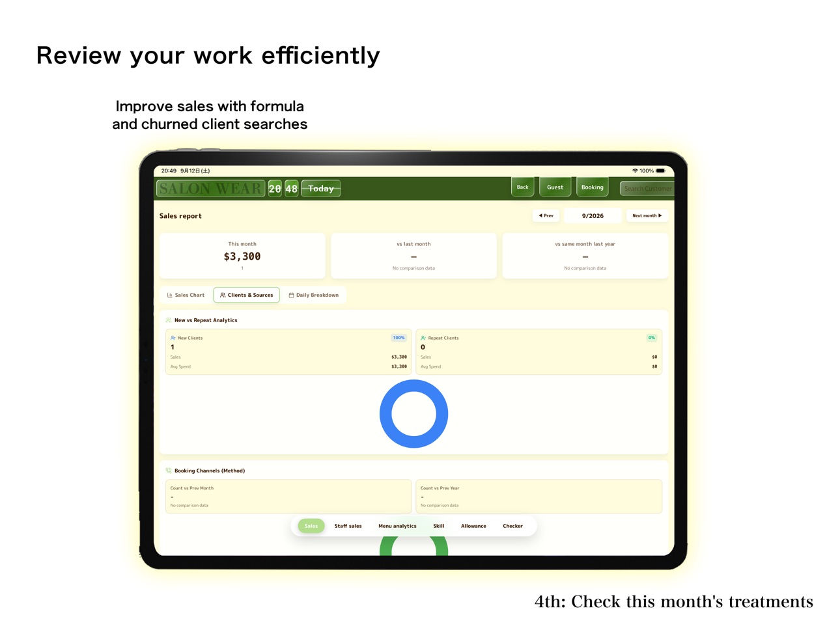The width and height of the screenshot is (840, 630).
Task: Click the people icon on Clients & Sources
Action: tap(223, 295)
